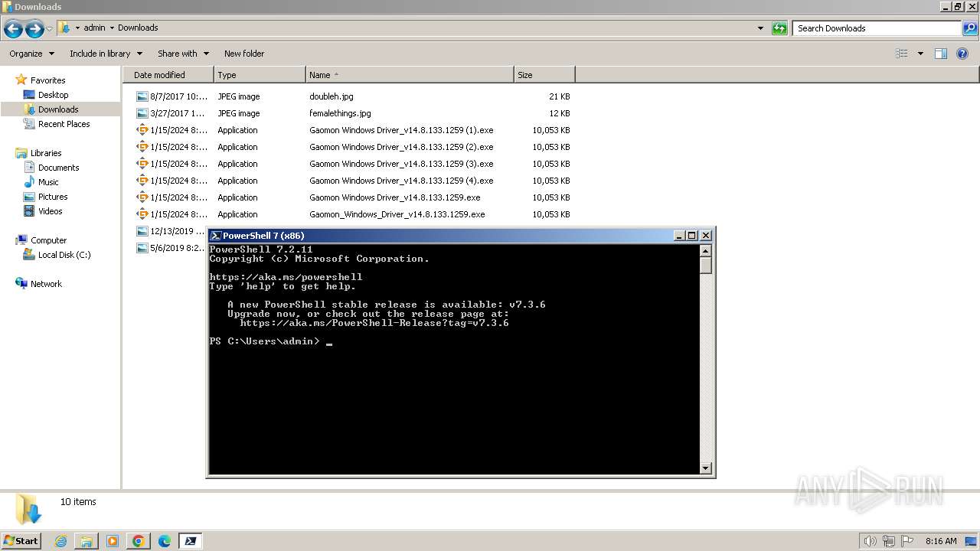Viewport: 980px width, 551px height.
Task: Sort by Type column header
Action: (x=260, y=75)
